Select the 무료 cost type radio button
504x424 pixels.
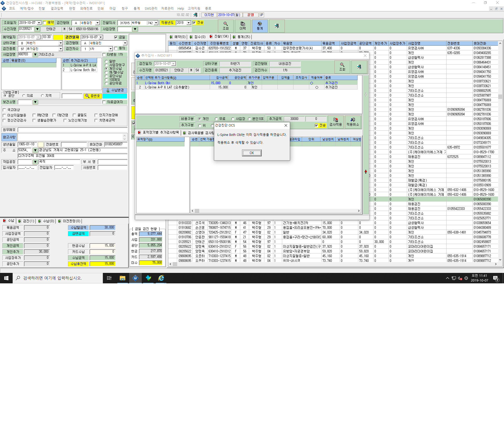point(216,119)
